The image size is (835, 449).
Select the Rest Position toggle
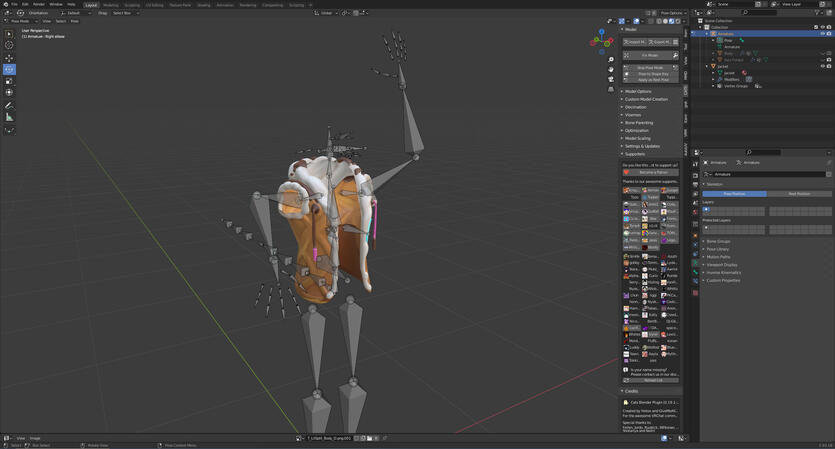[799, 194]
